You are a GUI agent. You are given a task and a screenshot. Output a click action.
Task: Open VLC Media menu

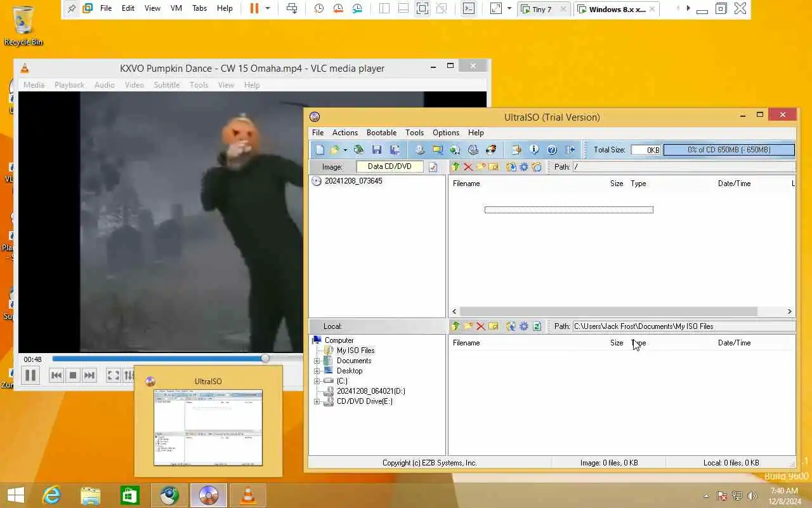[34, 85]
